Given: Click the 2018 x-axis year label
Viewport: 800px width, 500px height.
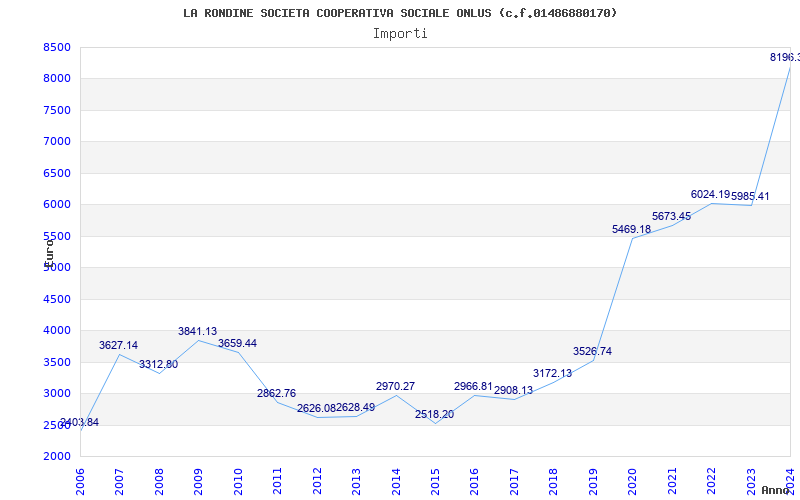Looking at the screenshot, I should [554, 482].
